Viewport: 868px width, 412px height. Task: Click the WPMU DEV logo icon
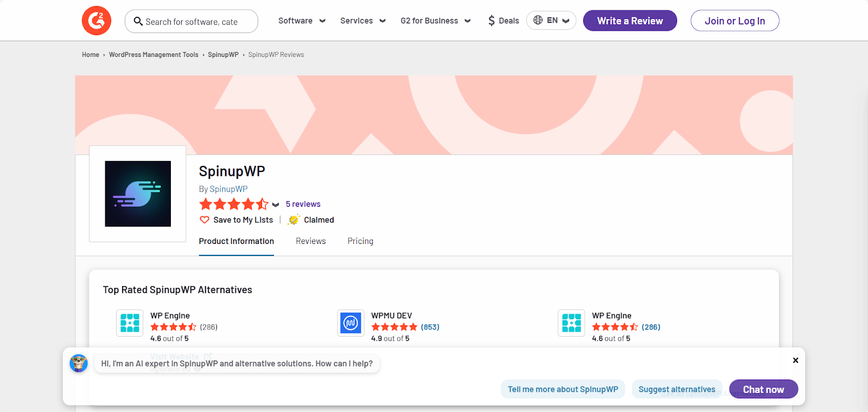point(350,323)
